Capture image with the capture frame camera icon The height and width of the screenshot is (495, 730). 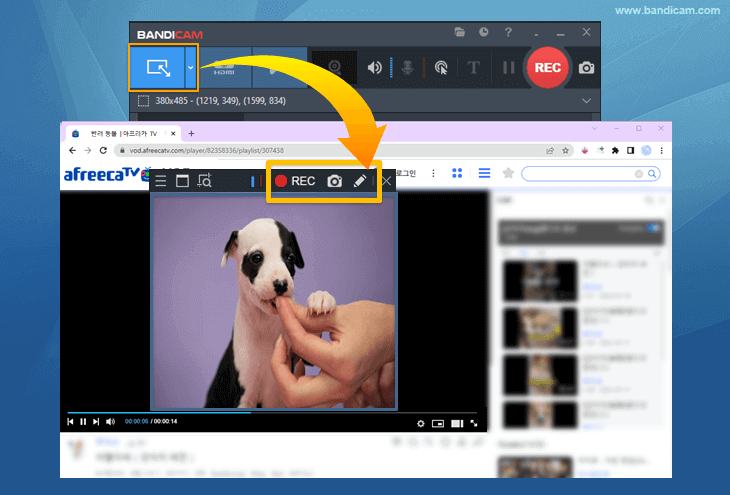334,181
